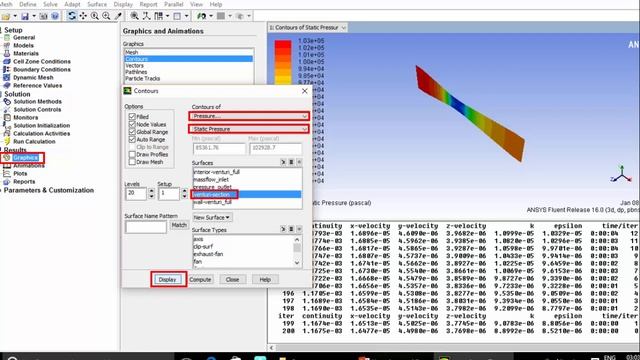Open the Adapt menu
640x360 pixels.
[x=72, y=4]
